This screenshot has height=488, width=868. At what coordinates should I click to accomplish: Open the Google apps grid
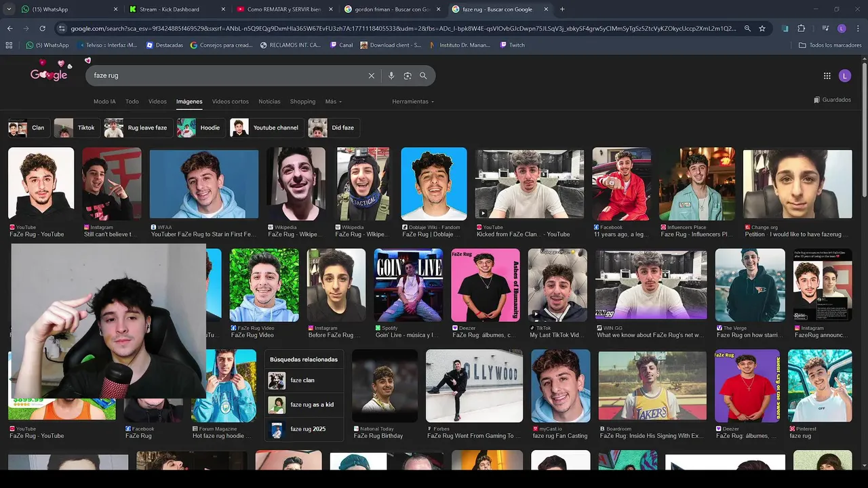[x=827, y=76]
